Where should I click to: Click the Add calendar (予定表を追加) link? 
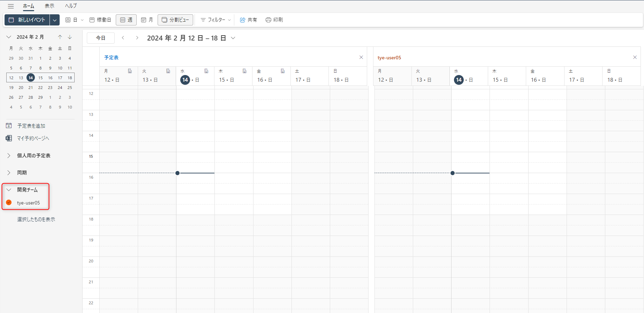pos(31,126)
